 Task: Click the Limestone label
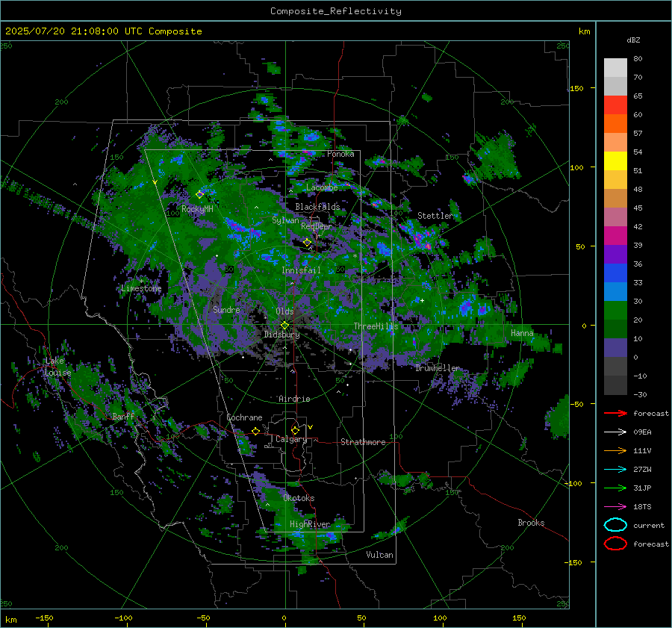(141, 288)
